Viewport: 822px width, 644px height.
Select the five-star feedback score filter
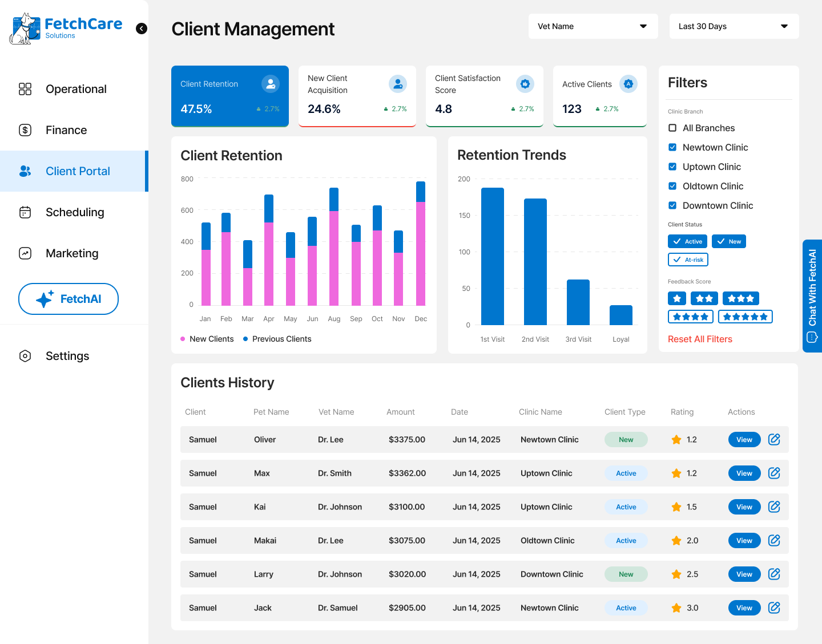[745, 317]
